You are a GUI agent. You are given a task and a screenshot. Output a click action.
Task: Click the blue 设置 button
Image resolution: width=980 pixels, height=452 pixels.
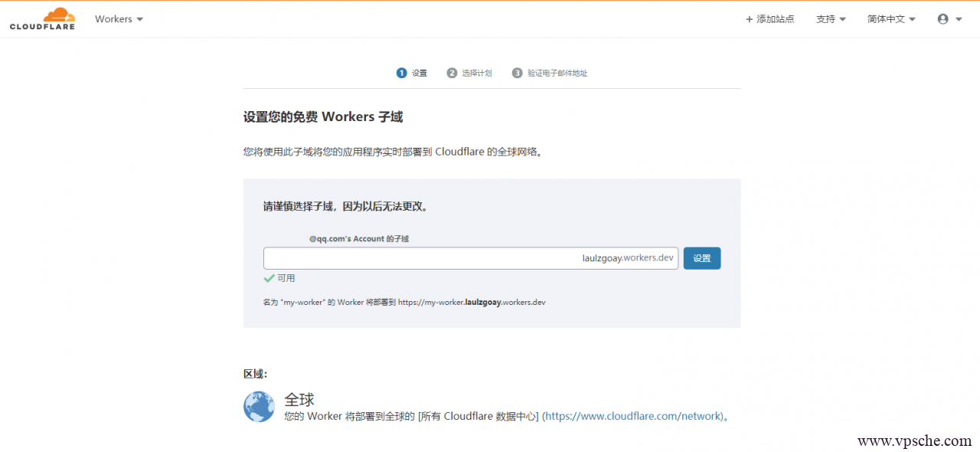point(702,258)
